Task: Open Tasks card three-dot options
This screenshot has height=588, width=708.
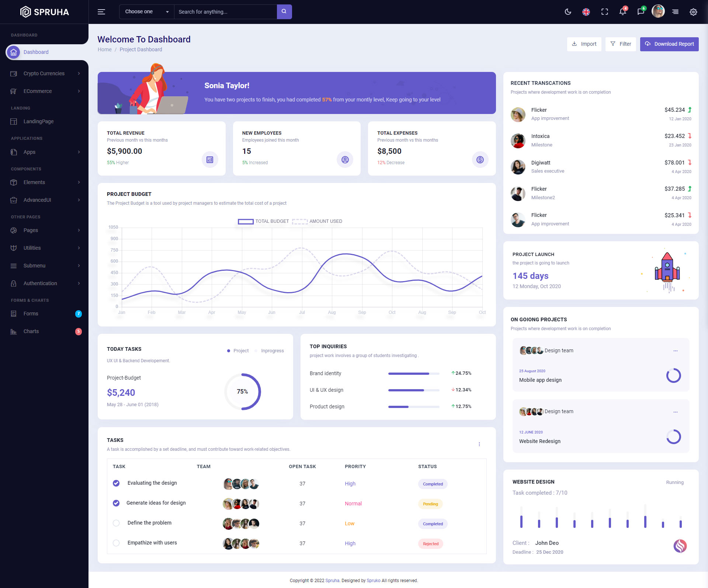Action: (479, 444)
